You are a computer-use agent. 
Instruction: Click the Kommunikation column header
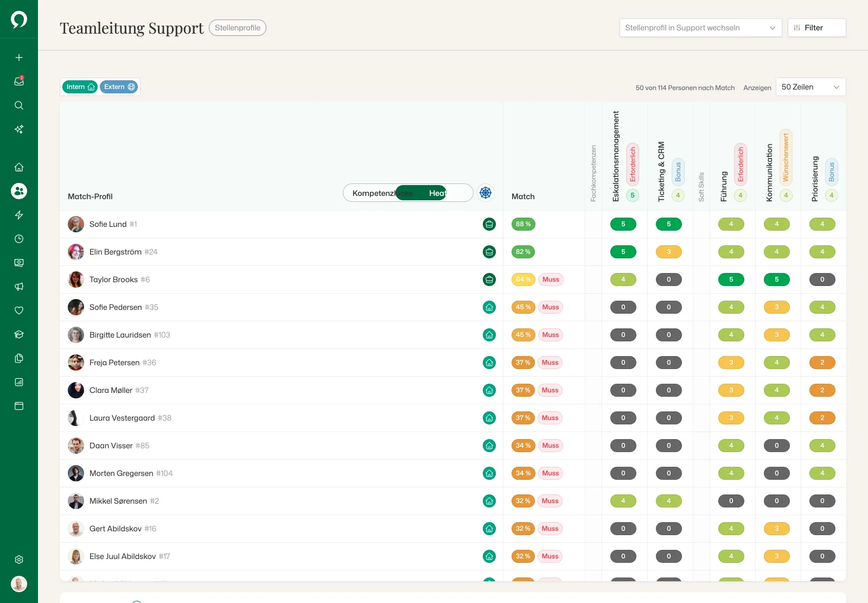click(769, 173)
